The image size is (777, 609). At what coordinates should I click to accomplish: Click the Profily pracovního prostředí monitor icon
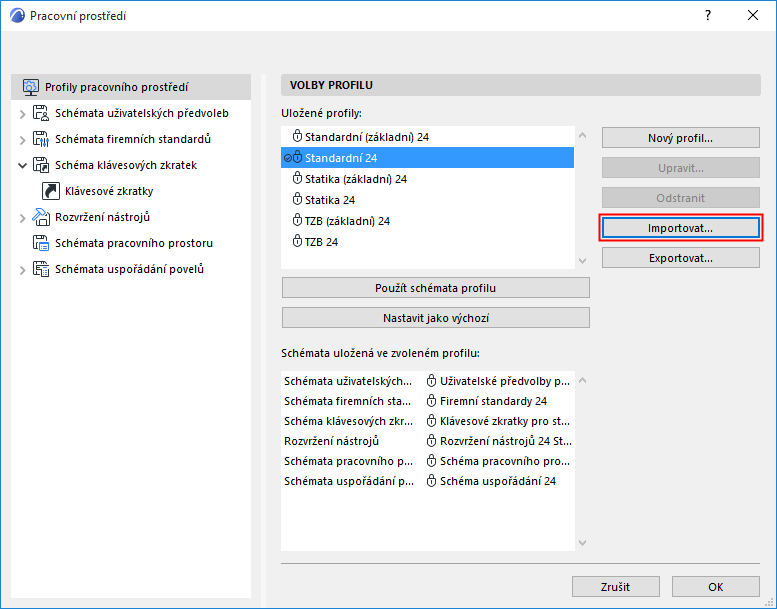pyautogui.click(x=31, y=87)
